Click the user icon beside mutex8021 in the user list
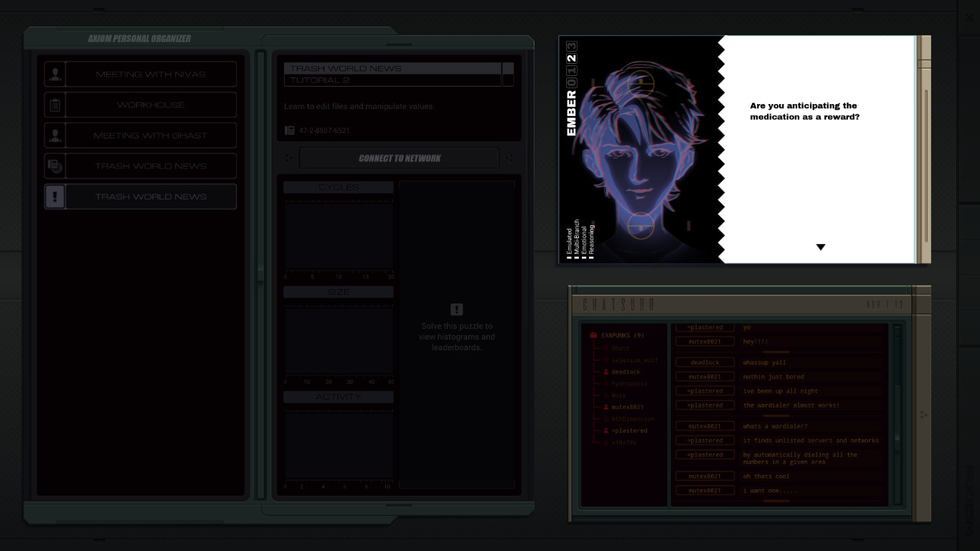The height and width of the screenshot is (551, 980). (606, 407)
